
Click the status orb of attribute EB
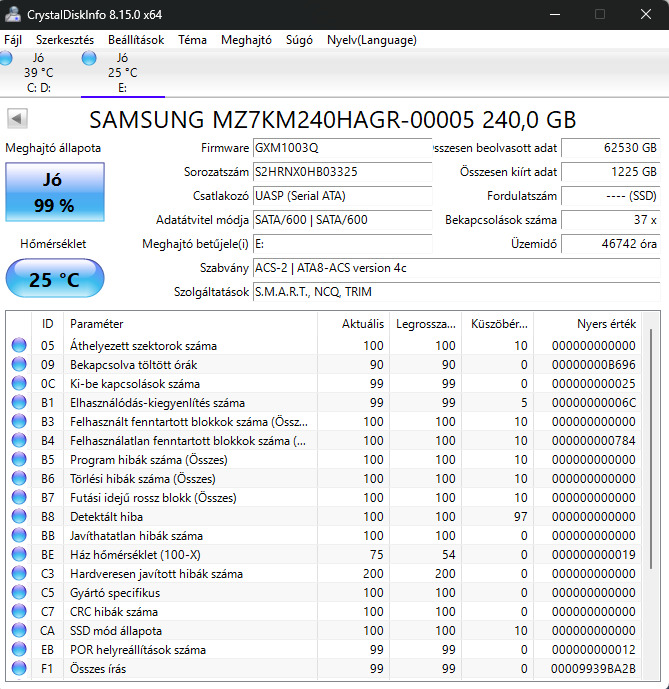(x=19, y=649)
